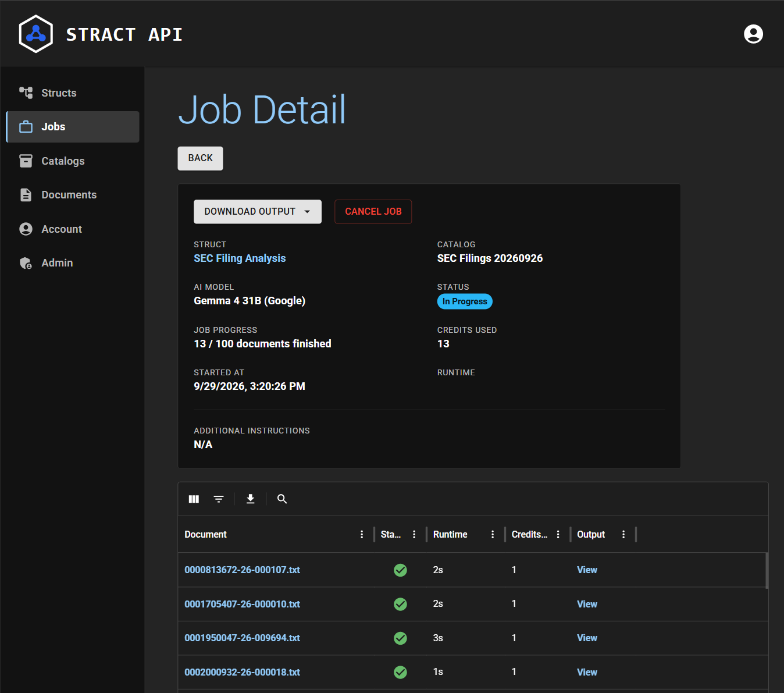Click the Structs sidebar icon
Screen dimensions: 784x693
26,93
